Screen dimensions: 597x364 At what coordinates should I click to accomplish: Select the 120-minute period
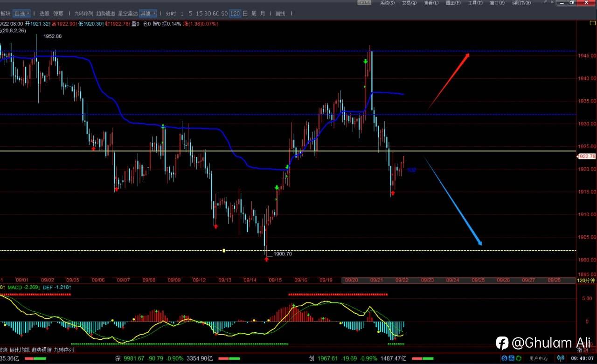pos(235,14)
